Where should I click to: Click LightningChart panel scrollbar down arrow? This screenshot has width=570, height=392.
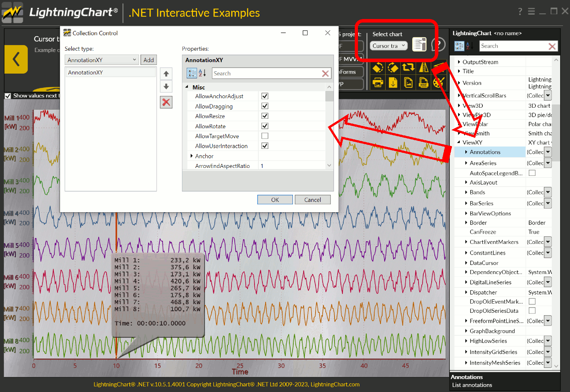point(556,366)
